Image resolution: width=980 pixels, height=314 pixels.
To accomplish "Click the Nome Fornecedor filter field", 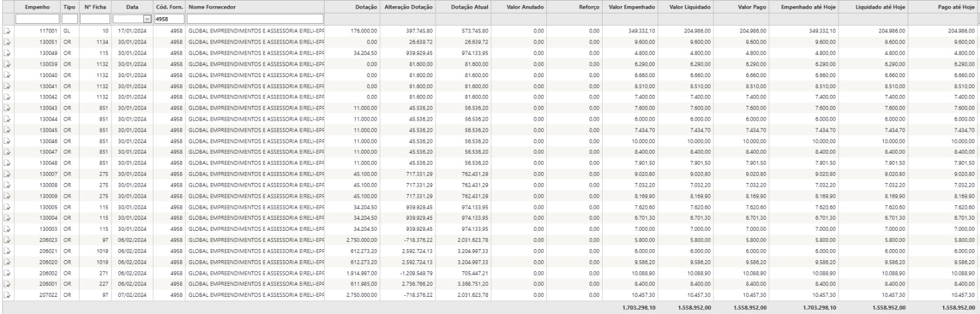I will (255, 19).
